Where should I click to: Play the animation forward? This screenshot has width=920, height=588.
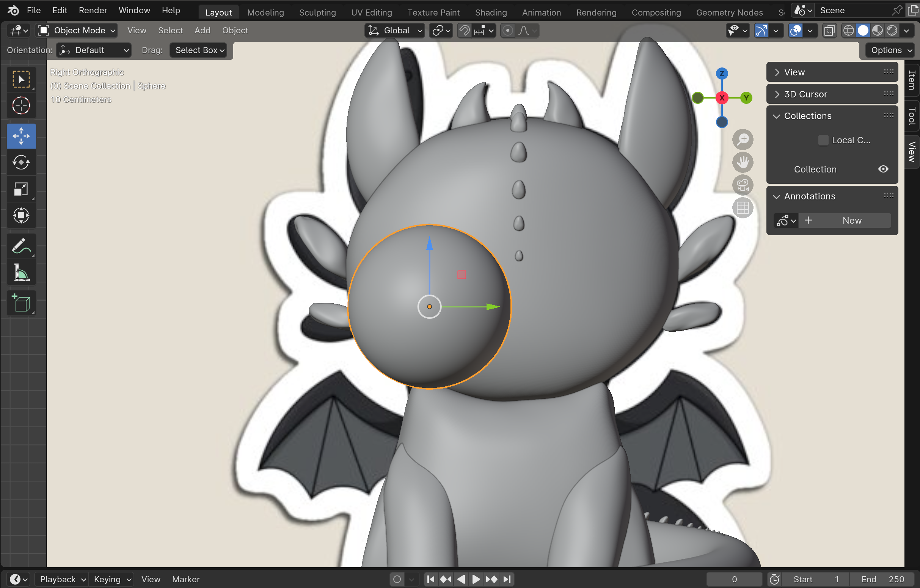(x=476, y=579)
